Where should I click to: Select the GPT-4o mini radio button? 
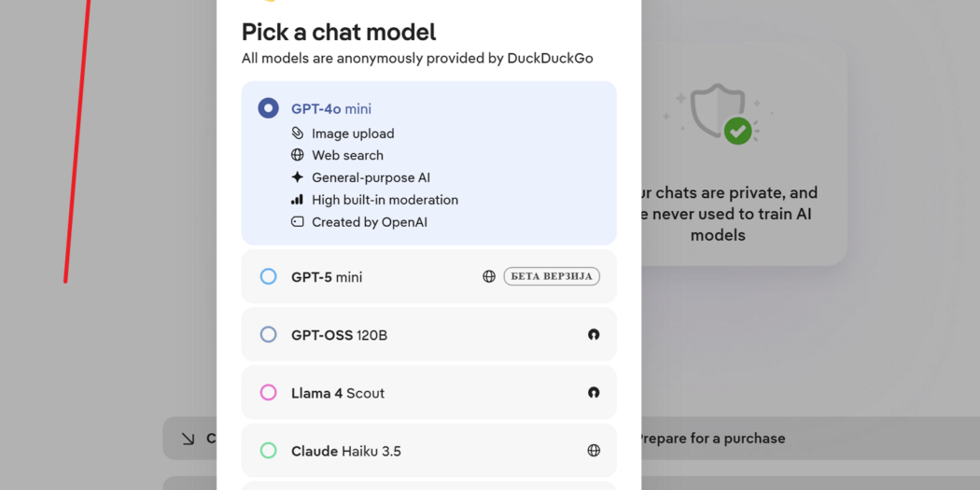coord(268,108)
